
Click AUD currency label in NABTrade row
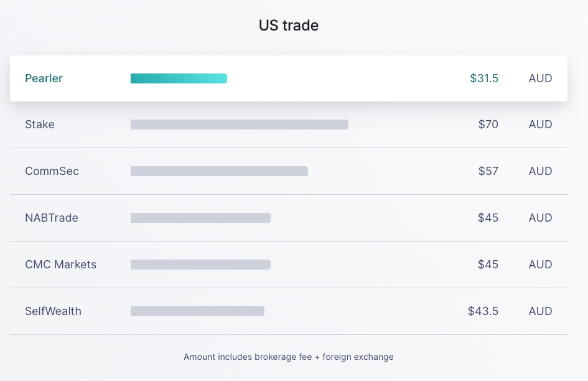click(540, 218)
